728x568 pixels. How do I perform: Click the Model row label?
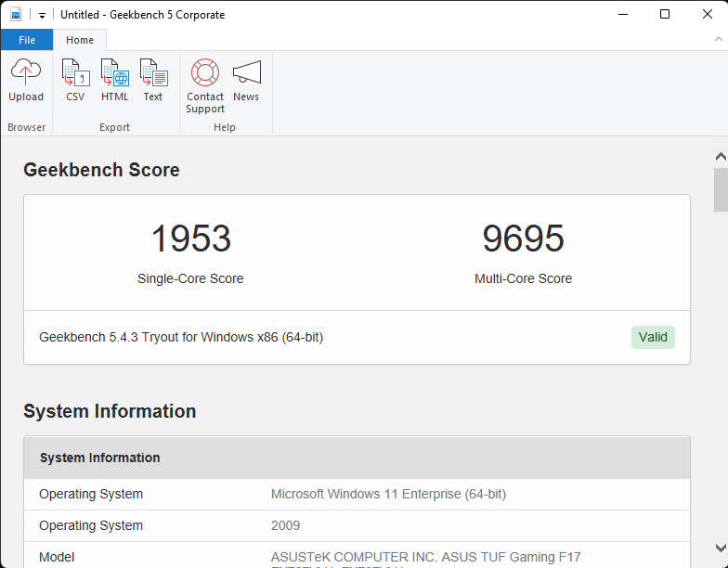pos(57,557)
